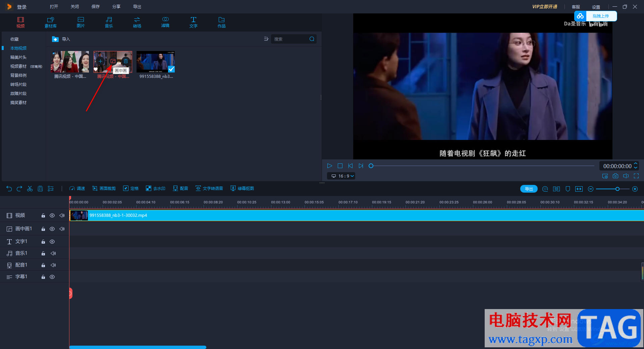The width and height of the screenshot is (644, 349).
Task: Switch to the 素材库 tab
Action: tap(51, 22)
